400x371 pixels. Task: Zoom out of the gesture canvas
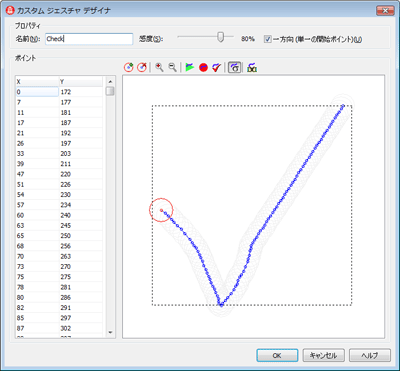(172, 67)
